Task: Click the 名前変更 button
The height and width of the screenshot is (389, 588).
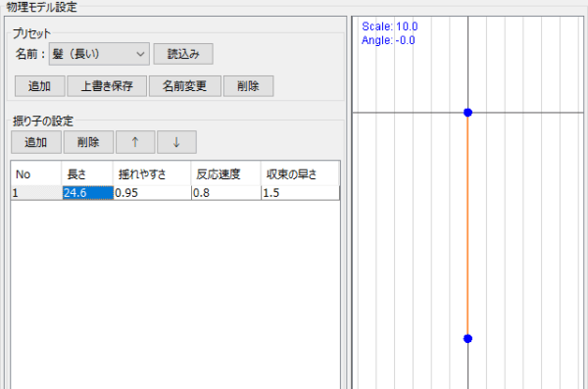Action: coord(185,86)
